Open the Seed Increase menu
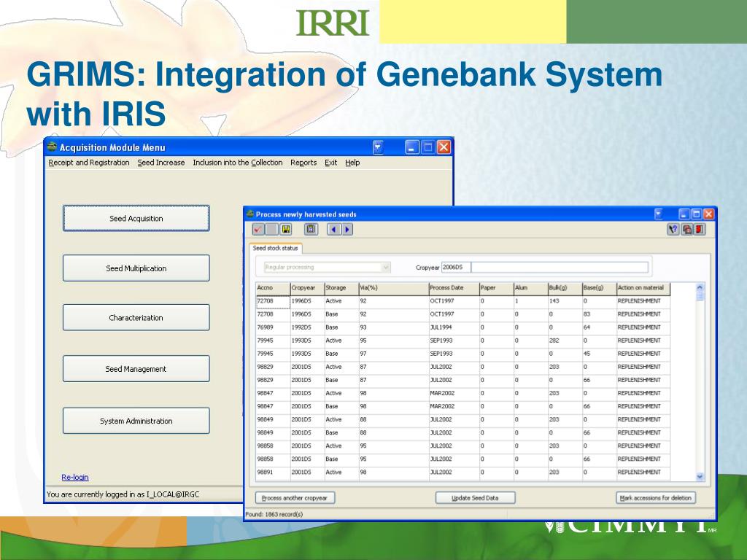 tap(161, 163)
